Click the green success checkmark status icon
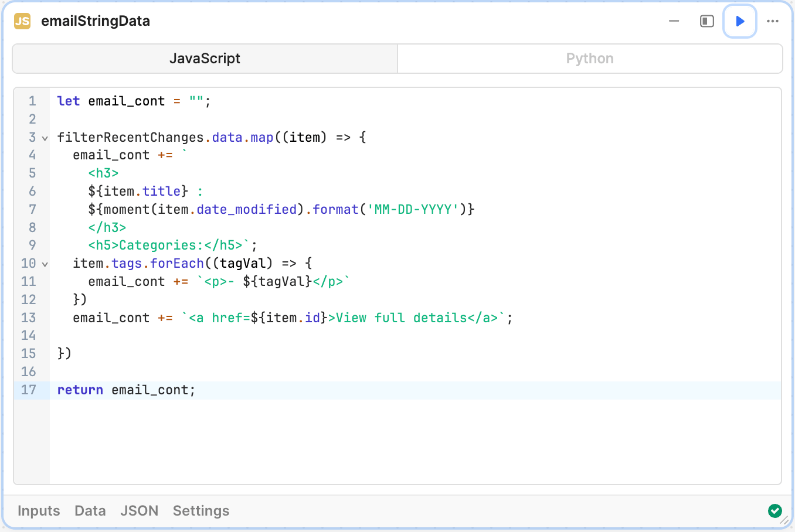 [774, 511]
